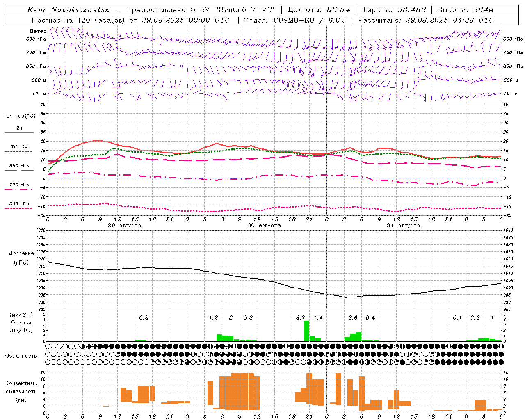Screen dimensions: 525x420
Task: Click the tallest green precipitation bar
Action: (306, 331)
